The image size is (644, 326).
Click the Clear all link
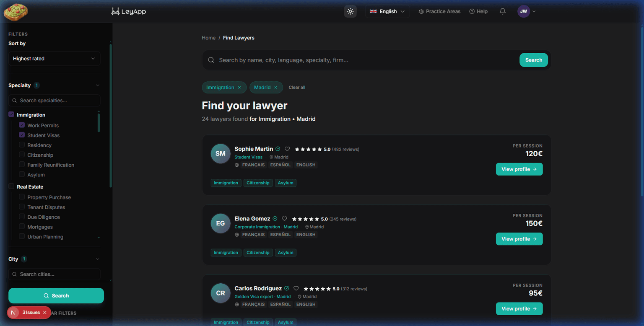297,87
